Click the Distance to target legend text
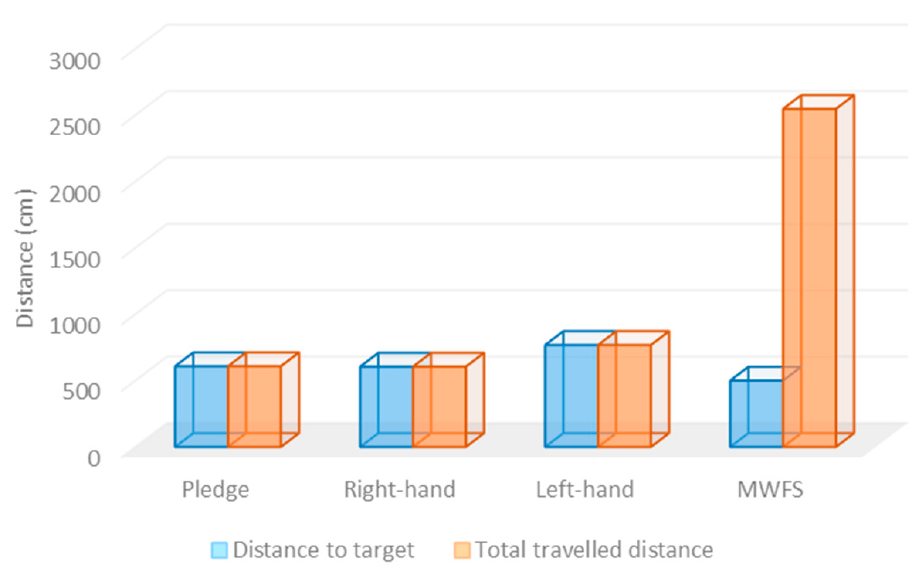This screenshot has width=924, height=570. coord(324,550)
